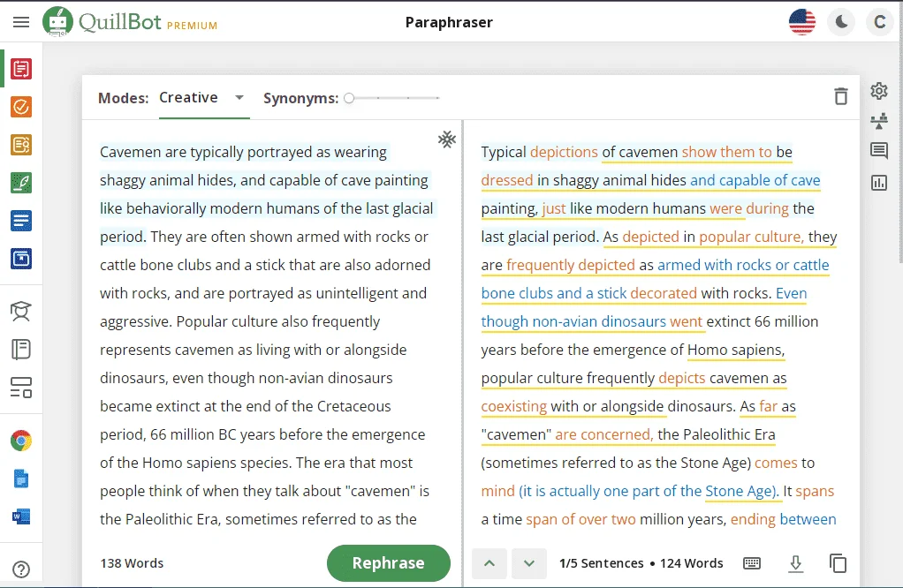This screenshot has height=588, width=903.
Task: Open the account avatar labeled C
Action: coord(880,22)
